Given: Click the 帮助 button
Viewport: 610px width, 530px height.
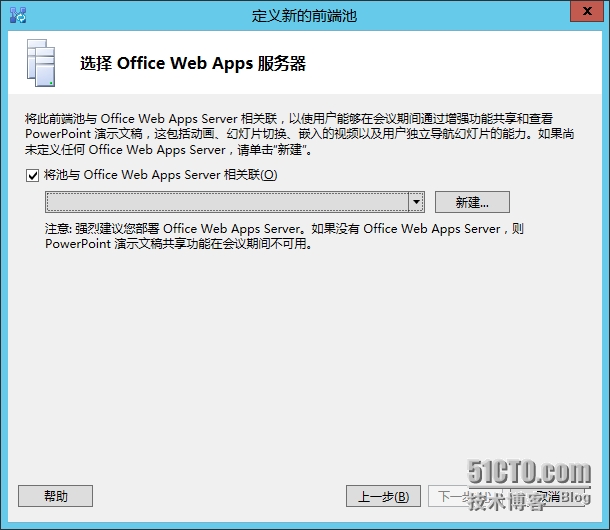Looking at the screenshot, I should pyautogui.click(x=55, y=496).
